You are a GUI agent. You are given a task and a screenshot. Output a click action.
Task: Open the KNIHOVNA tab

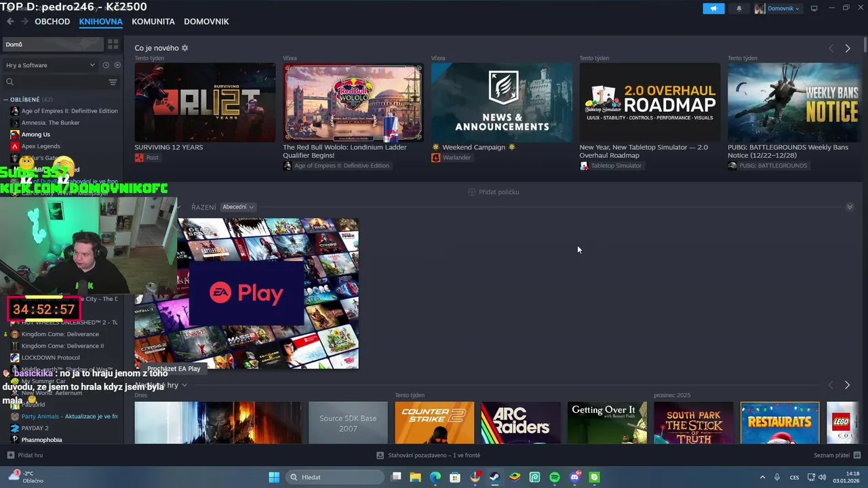pos(100,22)
